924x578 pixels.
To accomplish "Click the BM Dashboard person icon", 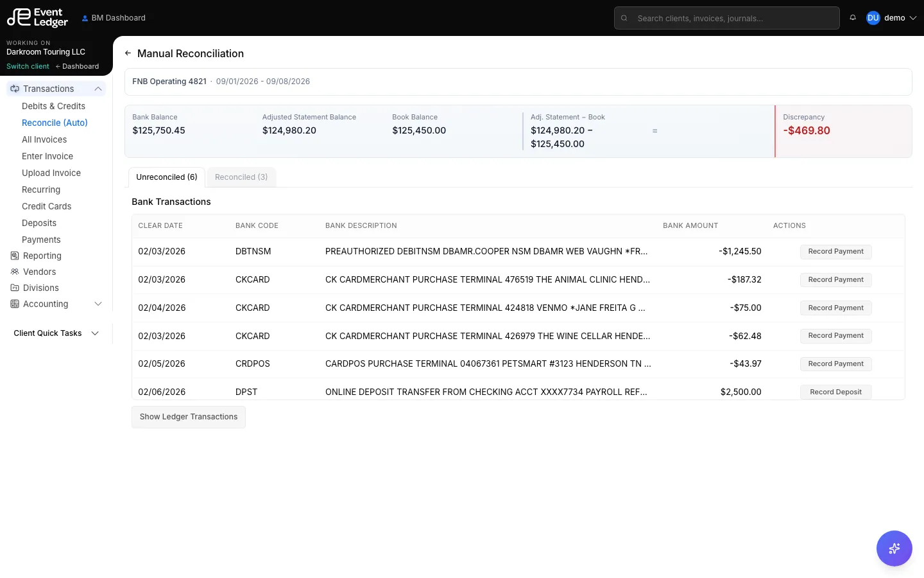I will (85, 18).
